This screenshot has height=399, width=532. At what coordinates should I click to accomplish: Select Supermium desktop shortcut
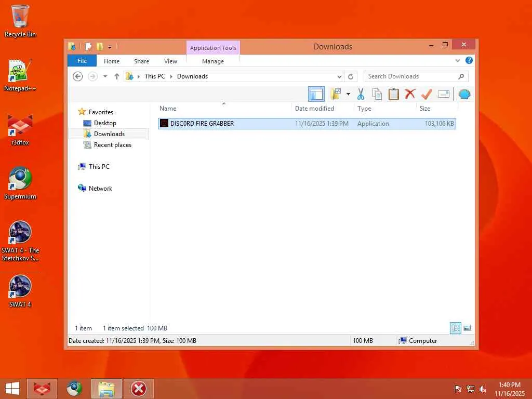click(x=20, y=183)
